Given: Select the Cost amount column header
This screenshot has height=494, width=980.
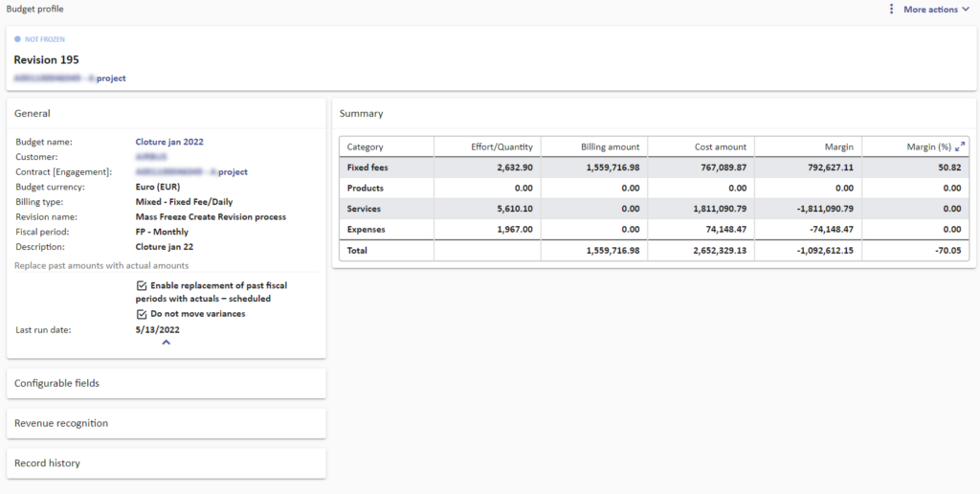Looking at the screenshot, I should coord(721,146).
